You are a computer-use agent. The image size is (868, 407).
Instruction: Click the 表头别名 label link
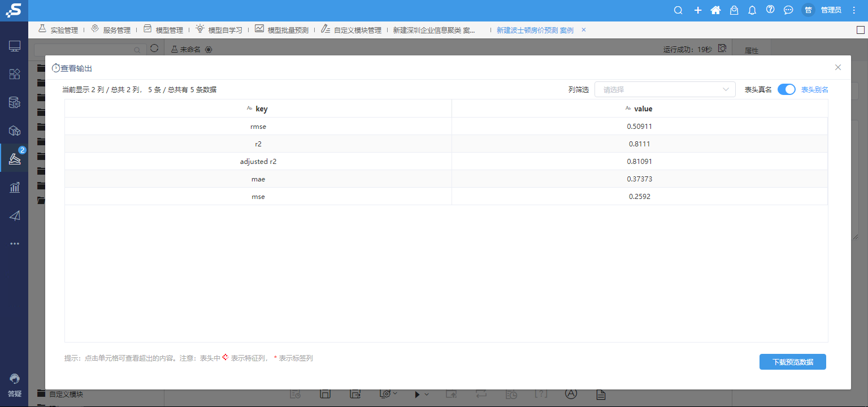tap(815, 89)
